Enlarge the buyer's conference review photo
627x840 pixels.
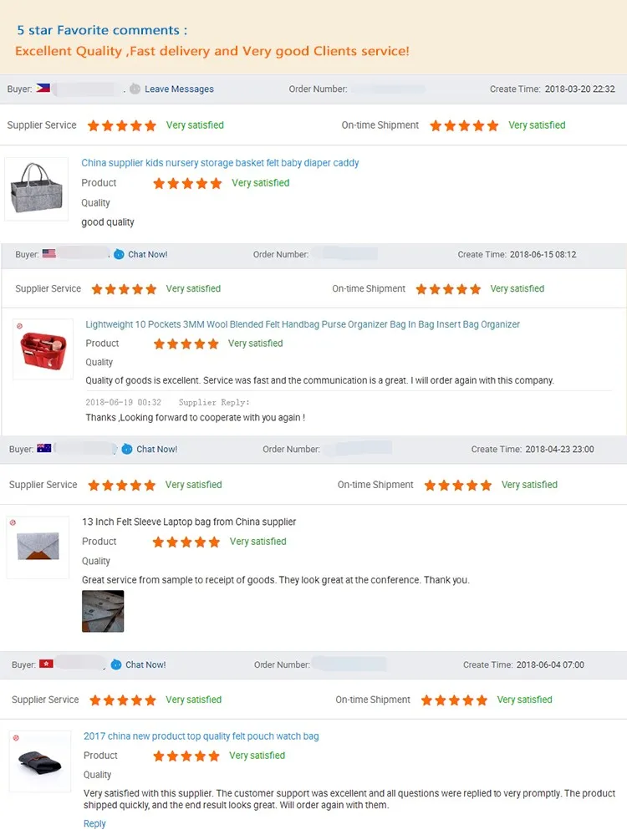click(103, 611)
